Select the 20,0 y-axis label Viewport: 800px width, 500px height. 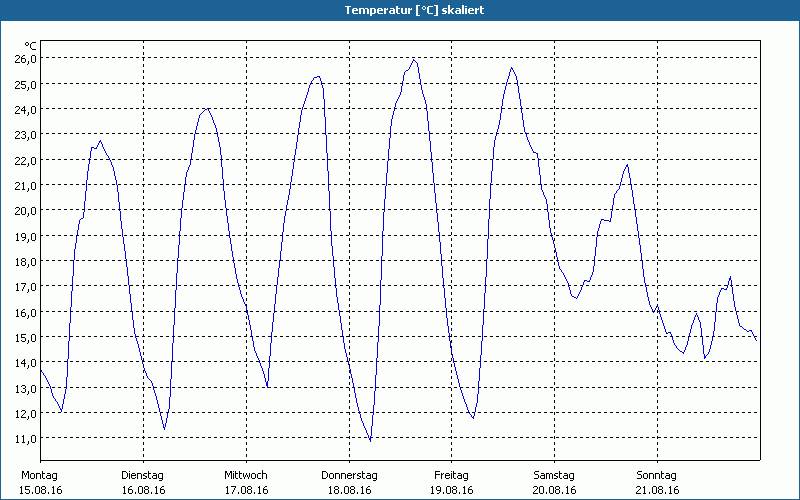click(x=26, y=211)
